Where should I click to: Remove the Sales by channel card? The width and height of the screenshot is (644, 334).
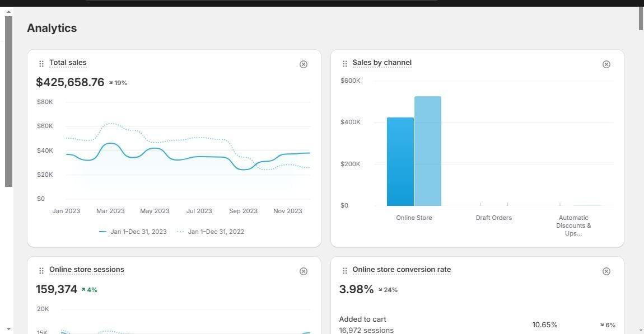click(606, 64)
